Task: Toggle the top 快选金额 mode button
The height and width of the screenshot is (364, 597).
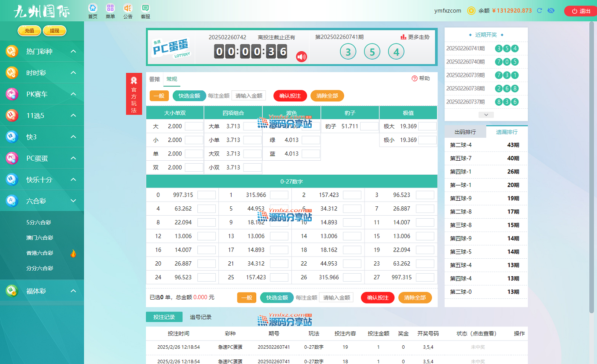Action: (189, 96)
